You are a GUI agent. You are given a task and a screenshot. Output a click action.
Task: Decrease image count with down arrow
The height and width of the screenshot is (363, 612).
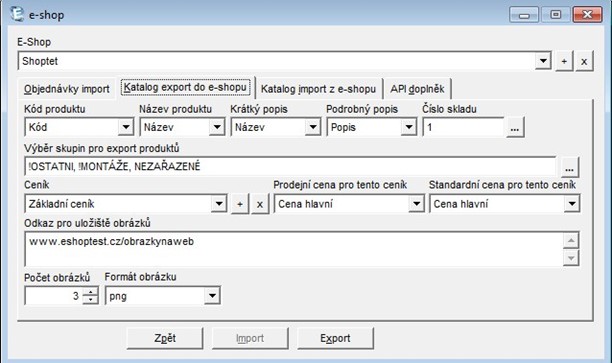pyautogui.click(x=91, y=299)
